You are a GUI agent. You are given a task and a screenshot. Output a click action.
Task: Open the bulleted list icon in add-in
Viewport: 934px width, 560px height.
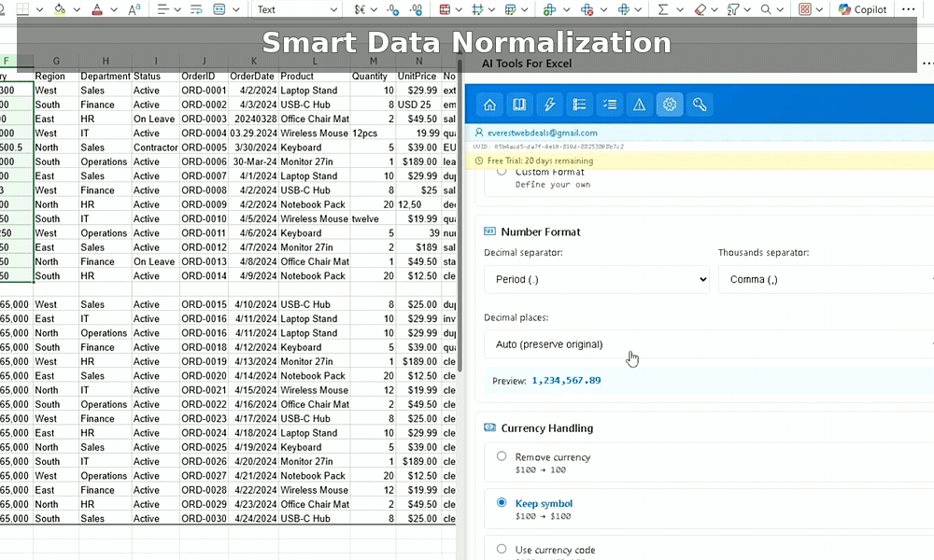click(579, 105)
